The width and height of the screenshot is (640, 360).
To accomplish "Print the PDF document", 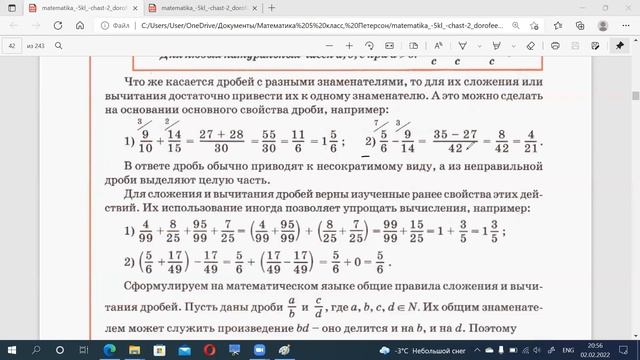I will point(555,46).
